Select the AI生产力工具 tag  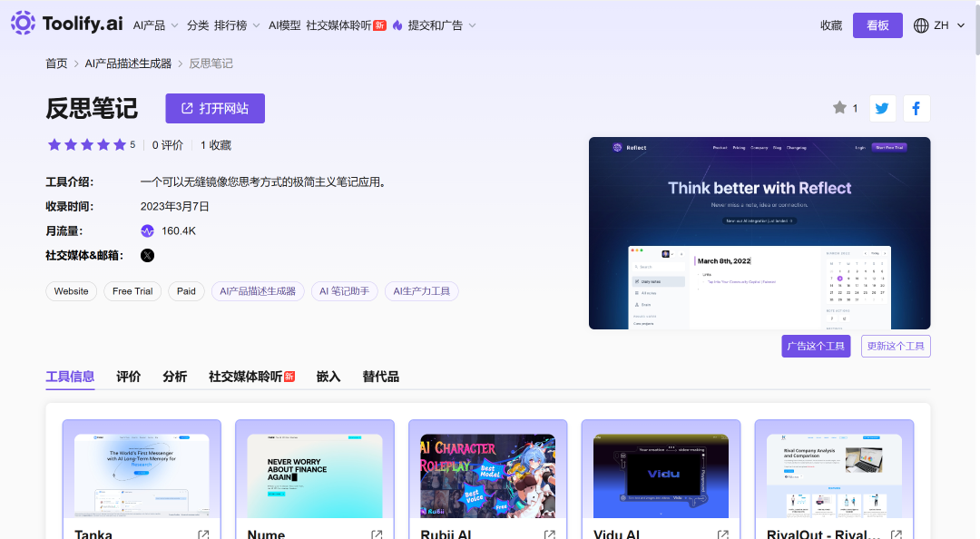click(x=422, y=291)
